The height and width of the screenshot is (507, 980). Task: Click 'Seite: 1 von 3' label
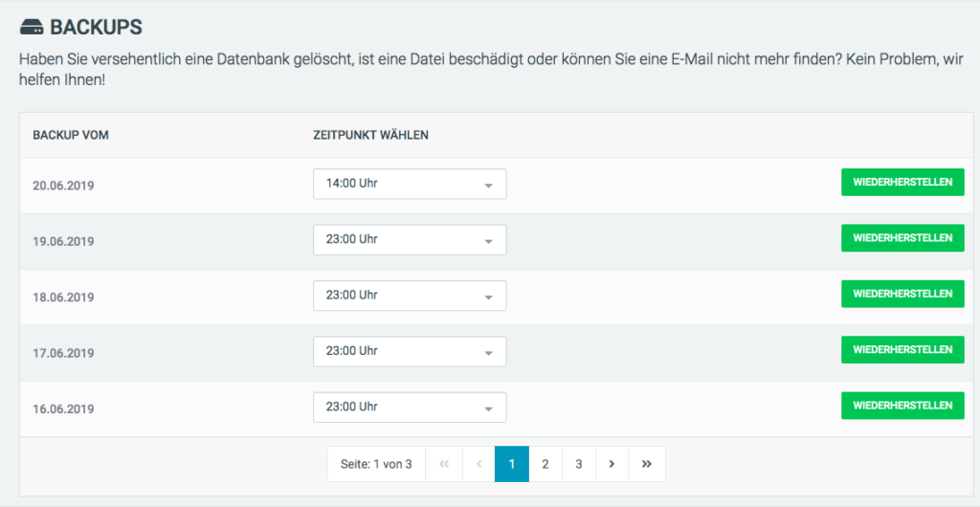tap(376, 464)
